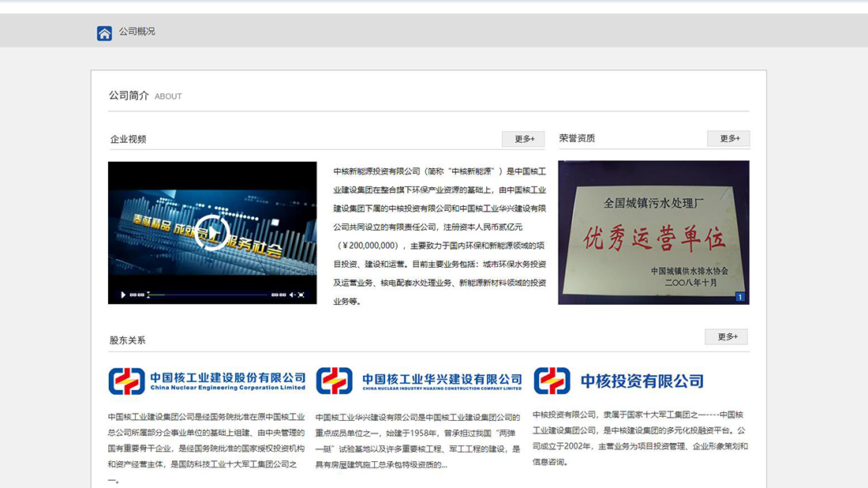Click the 股东关系 section title
This screenshot has width=868, height=488.
pos(127,340)
